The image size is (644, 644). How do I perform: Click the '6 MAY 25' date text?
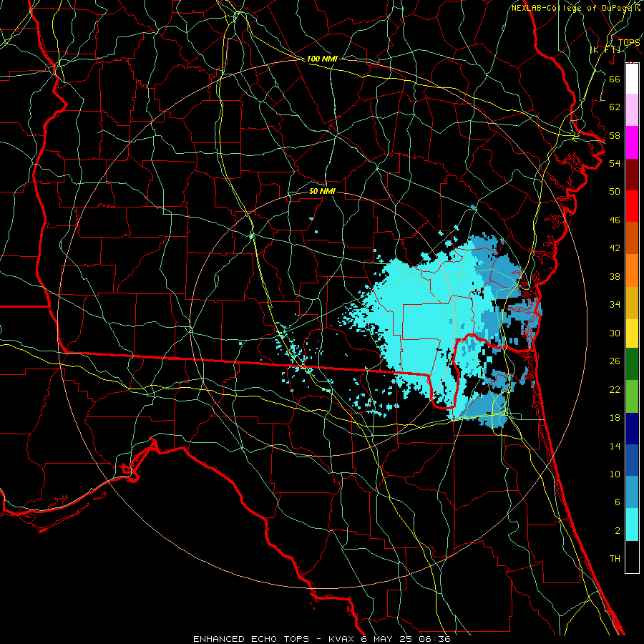point(388,639)
